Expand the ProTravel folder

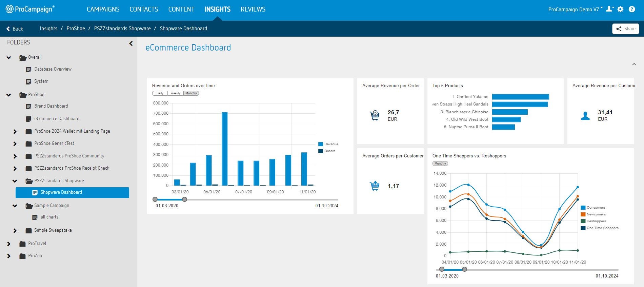pyautogui.click(x=9, y=244)
